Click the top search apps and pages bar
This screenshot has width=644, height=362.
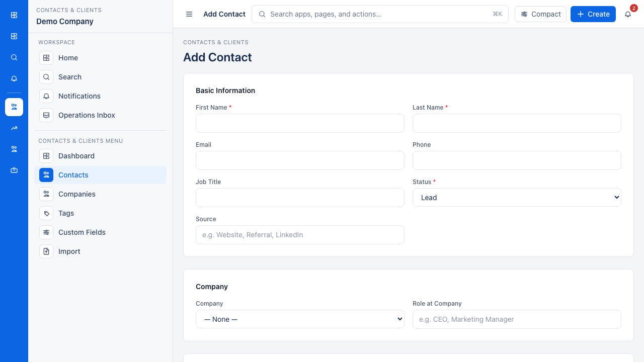380,14
